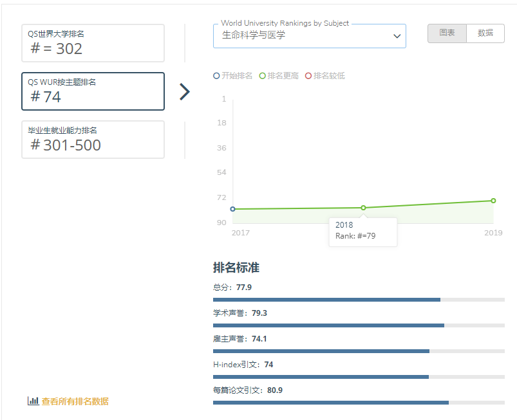This screenshot has width=517, height=420.
Task: Click the 排名较低 red legend marker
Action: 308,76
